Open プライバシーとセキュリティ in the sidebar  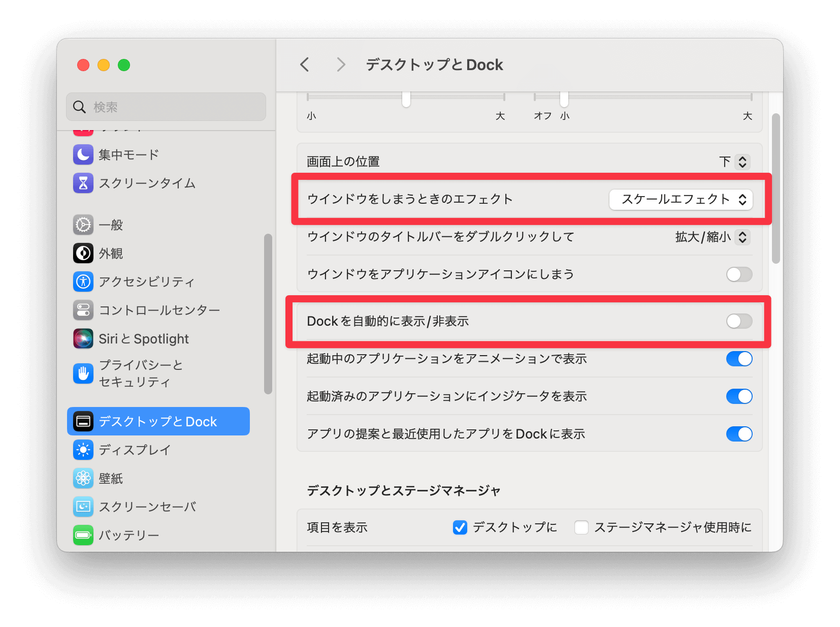tap(158, 373)
